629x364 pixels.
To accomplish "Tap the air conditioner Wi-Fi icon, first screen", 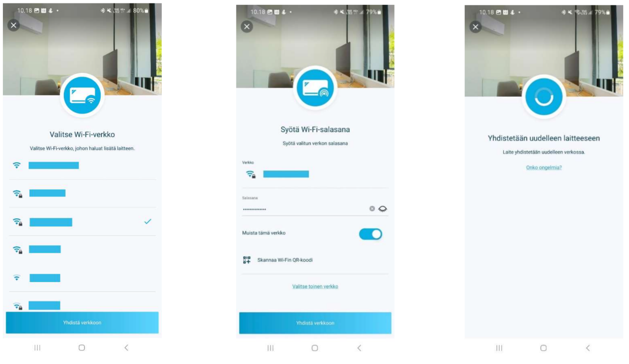I will click(82, 96).
